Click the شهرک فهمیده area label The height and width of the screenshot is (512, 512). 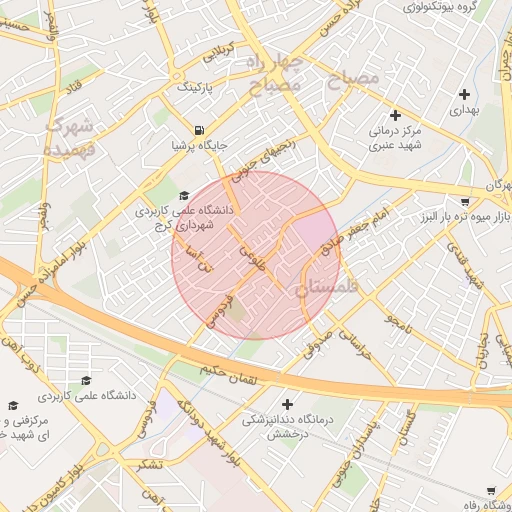[69, 137]
